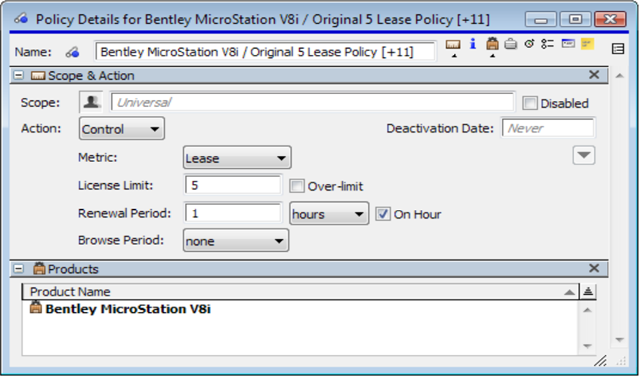Click the main panel scroll down arrow
Screen dimensions: 640x376
(620, 340)
